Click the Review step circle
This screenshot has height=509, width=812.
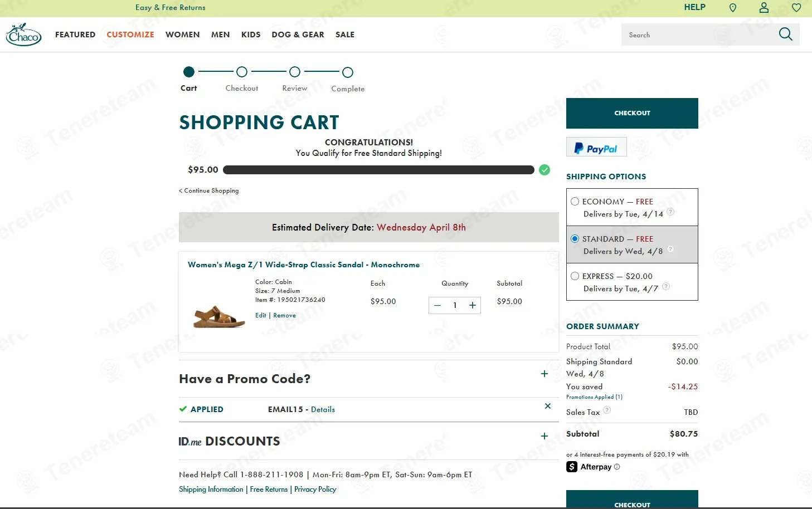coord(295,72)
